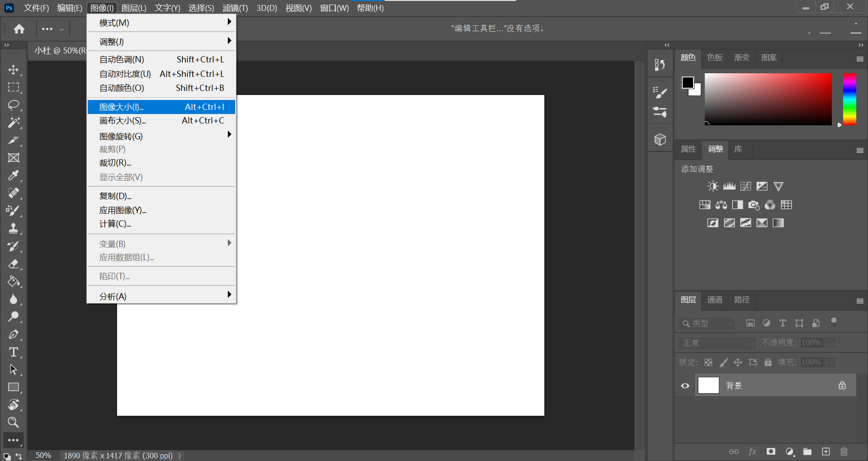Image resolution: width=868 pixels, height=461 pixels.
Task: Expand the 分析(A) submenu
Action: pyautogui.click(x=161, y=296)
